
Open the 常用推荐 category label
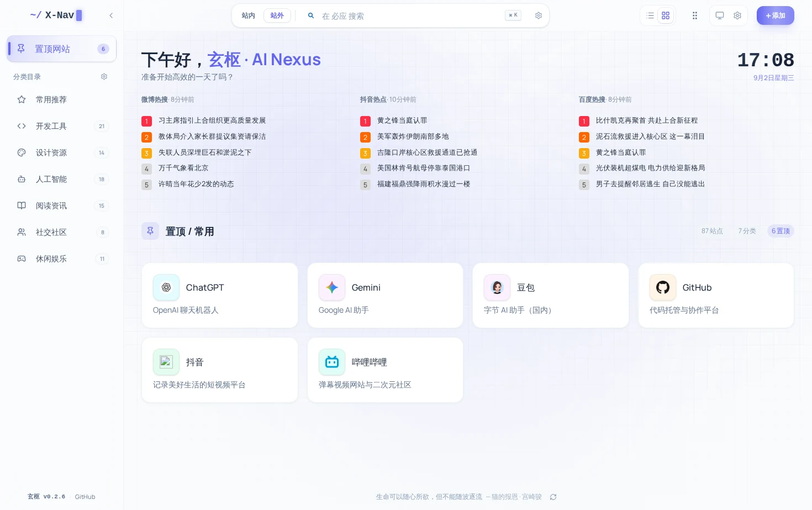[x=51, y=99]
